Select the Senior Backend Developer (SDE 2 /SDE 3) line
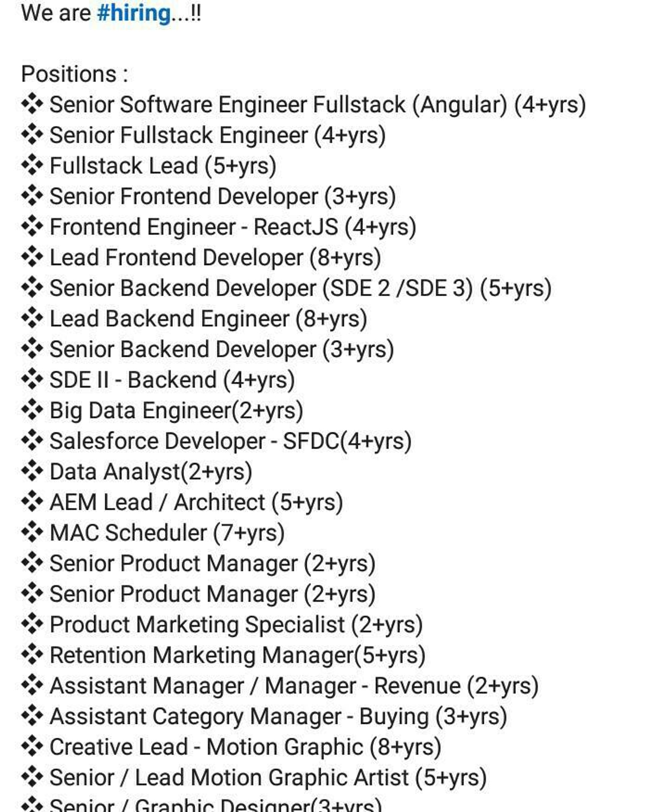Viewport: 663px width, 812px height. point(300,288)
